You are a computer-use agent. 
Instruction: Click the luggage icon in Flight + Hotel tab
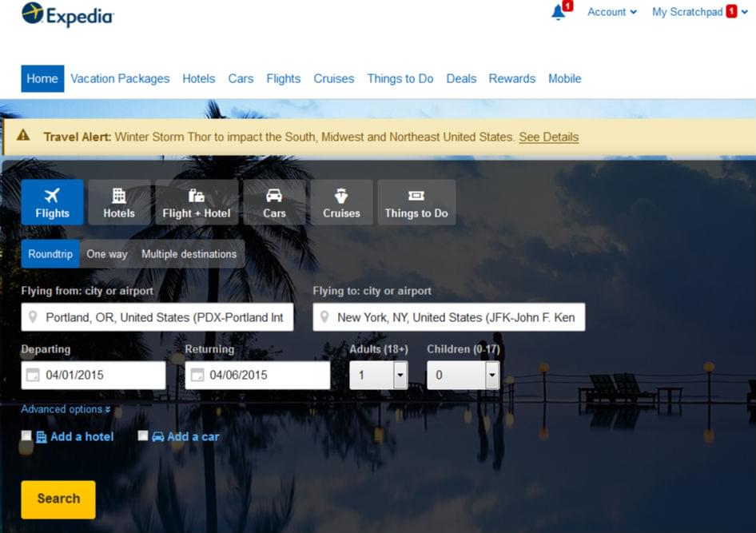coord(197,195)
